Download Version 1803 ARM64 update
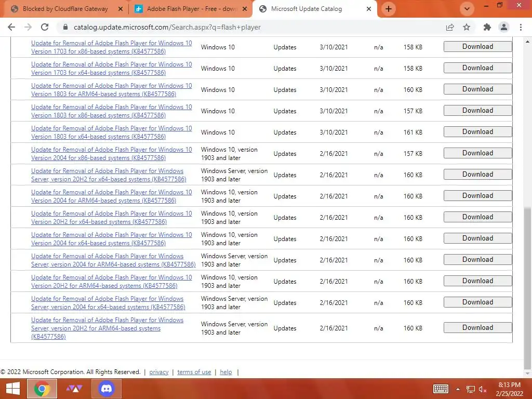The width and height of the screenshot is (532, 399). pyautogui.click(x=478, y=89)
